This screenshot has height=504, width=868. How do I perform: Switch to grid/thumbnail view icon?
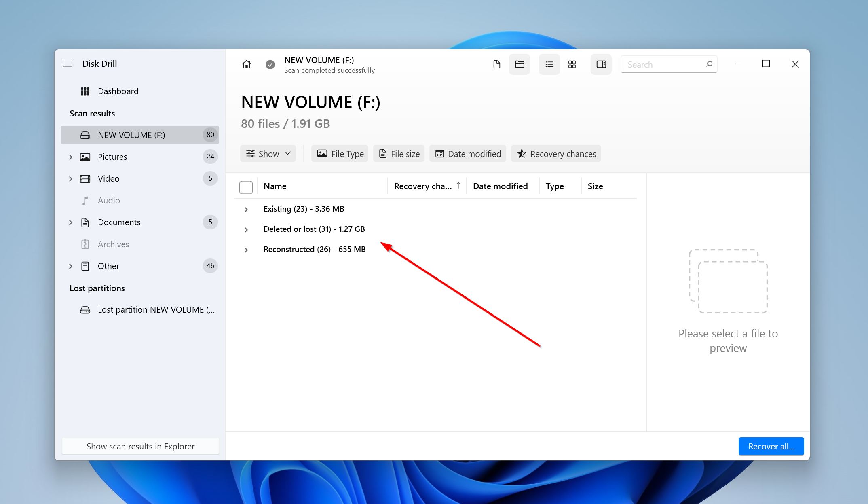click(x=573, y=64)
